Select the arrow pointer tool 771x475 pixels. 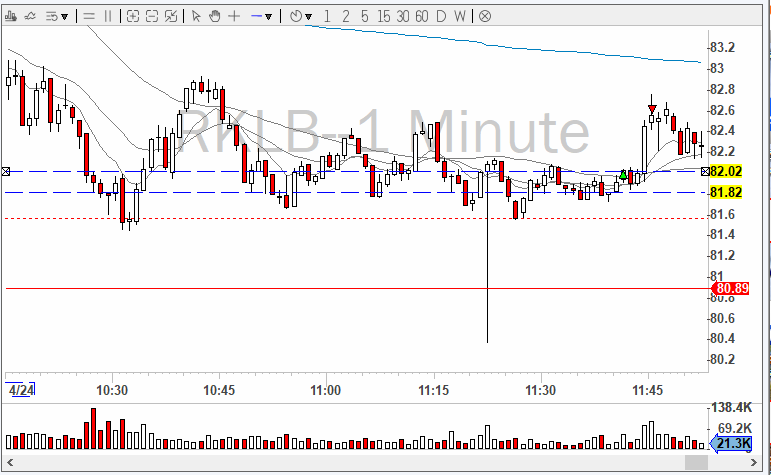(196, 16)
